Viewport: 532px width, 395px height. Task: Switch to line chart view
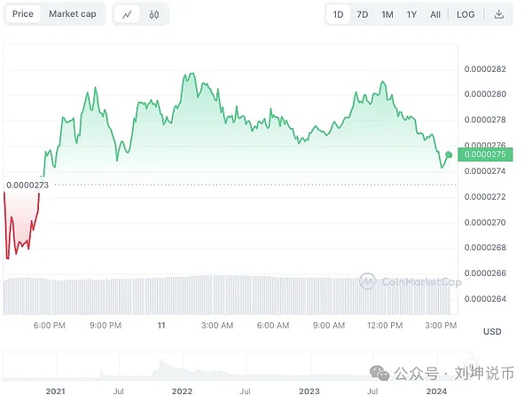[129, 14]
